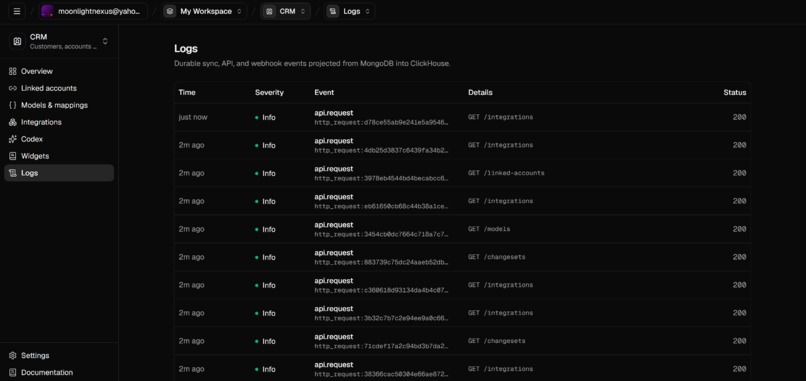806x381 pixels.
Task: Click the Severity column header
Action: [269, 93]
